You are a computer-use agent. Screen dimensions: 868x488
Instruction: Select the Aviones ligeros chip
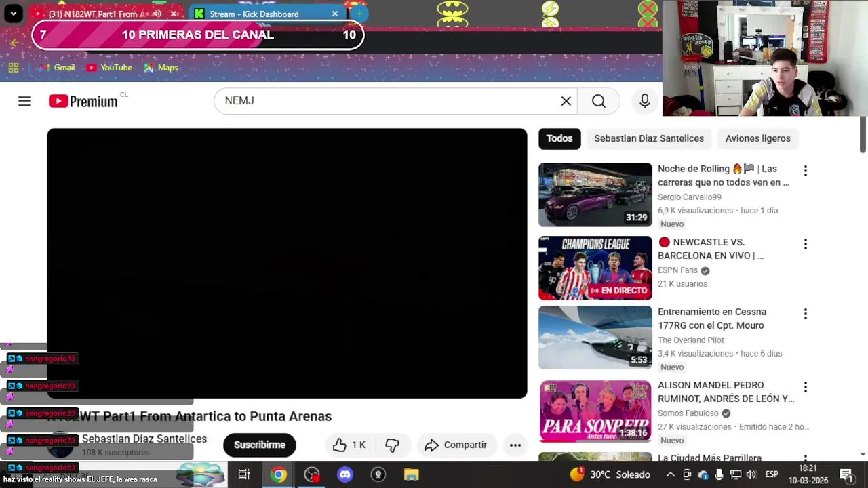click(x=757, y=138)
